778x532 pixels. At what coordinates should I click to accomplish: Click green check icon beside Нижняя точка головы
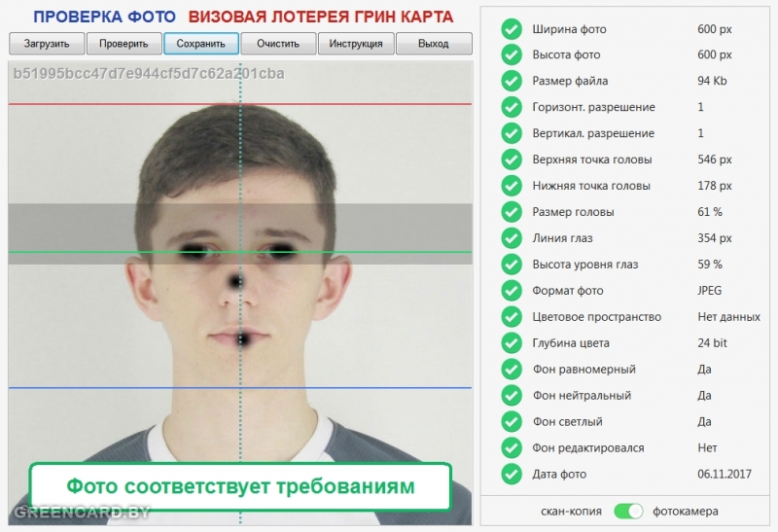(512, 186)
